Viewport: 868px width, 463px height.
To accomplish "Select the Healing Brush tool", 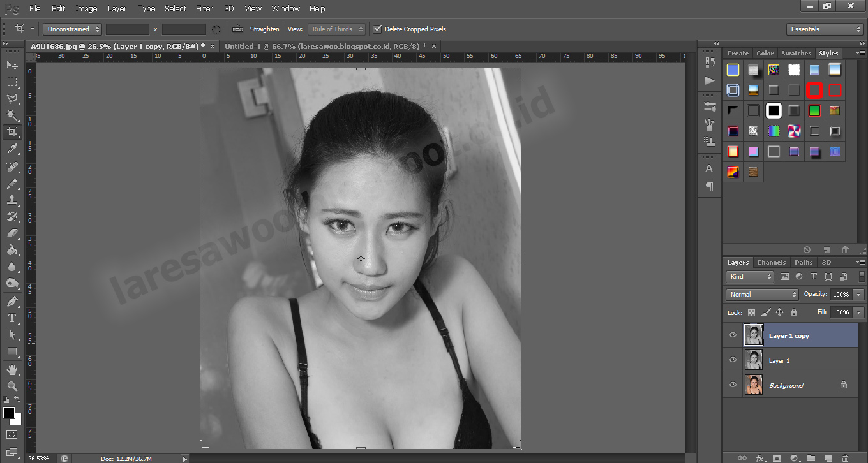I will (12, 167).
